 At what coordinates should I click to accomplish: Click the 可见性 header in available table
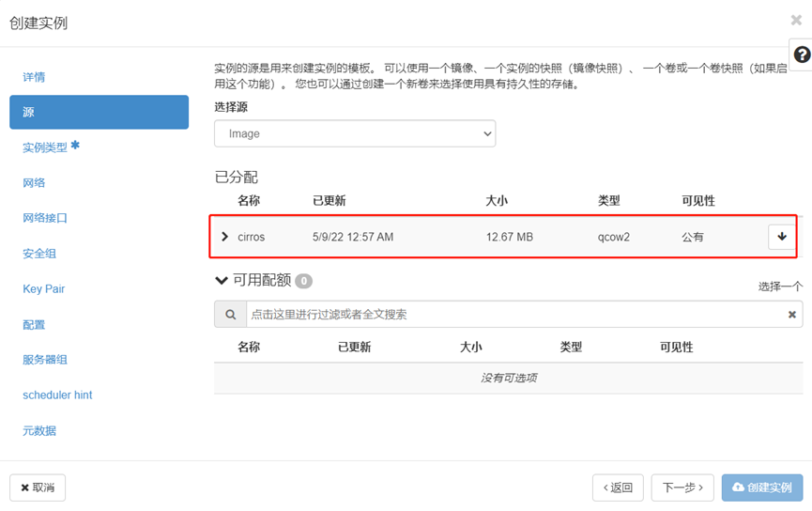click(x=676, y=347)
